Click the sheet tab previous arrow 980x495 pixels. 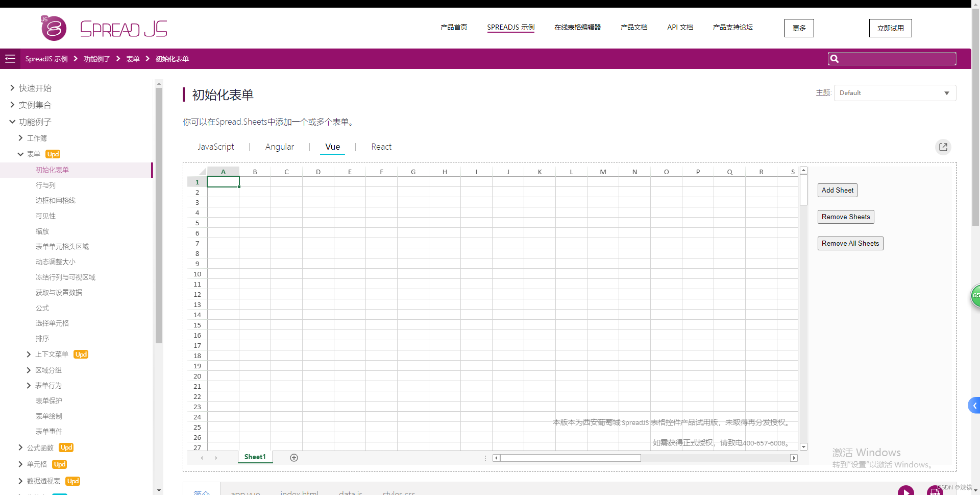point(202,458)
